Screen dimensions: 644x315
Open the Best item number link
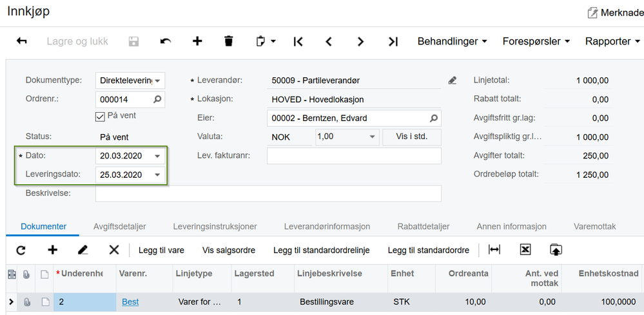click(x=130, y=302)
